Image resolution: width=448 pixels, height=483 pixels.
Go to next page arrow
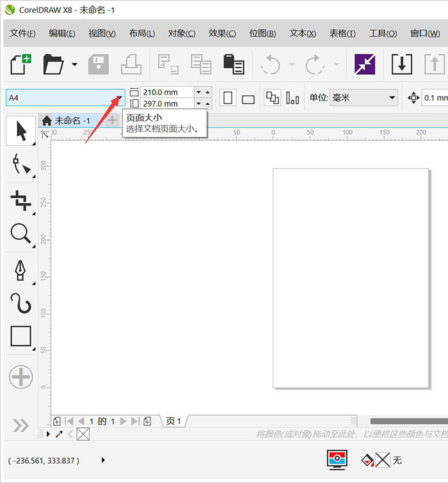(124, 421)
